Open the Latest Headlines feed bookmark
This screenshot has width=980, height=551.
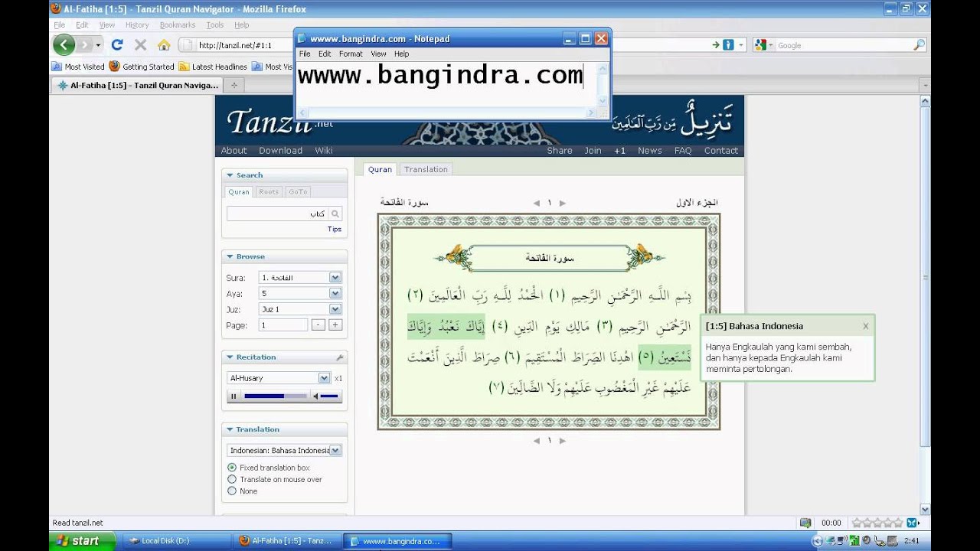[x=213, y=67]
